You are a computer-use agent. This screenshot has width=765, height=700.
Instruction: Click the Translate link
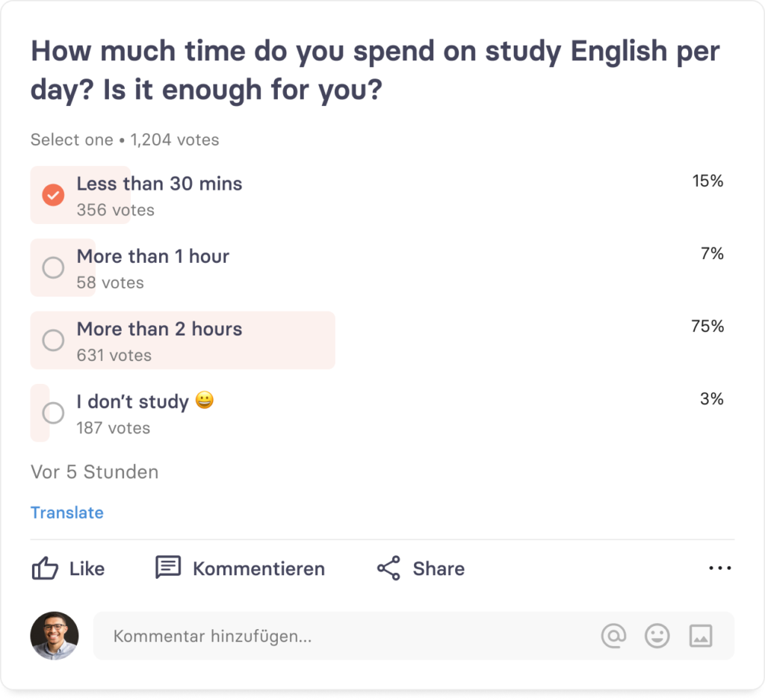click(x=67, y=512)
